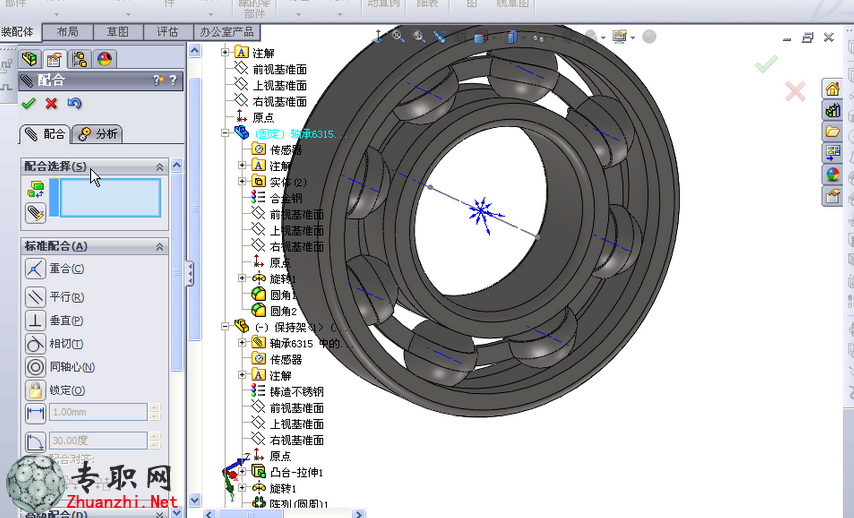This screenshot has height=518, width=854.
Task: Open the ConfigurationManager tab icon
Action: click(80, 59)
